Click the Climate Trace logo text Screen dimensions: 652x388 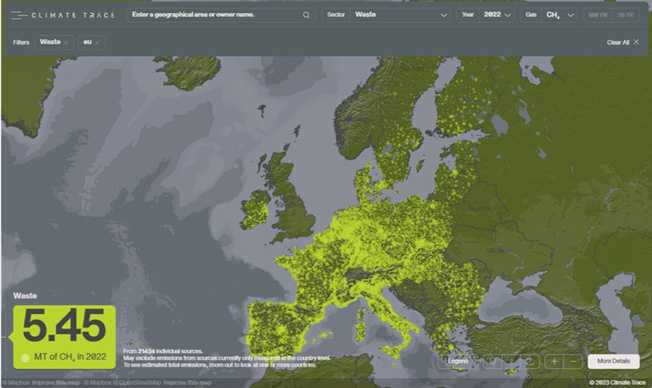(73, 15)
